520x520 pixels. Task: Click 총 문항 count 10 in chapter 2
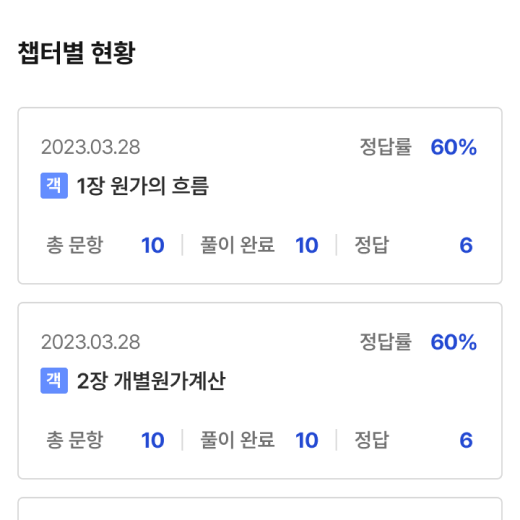coord(153,440)
